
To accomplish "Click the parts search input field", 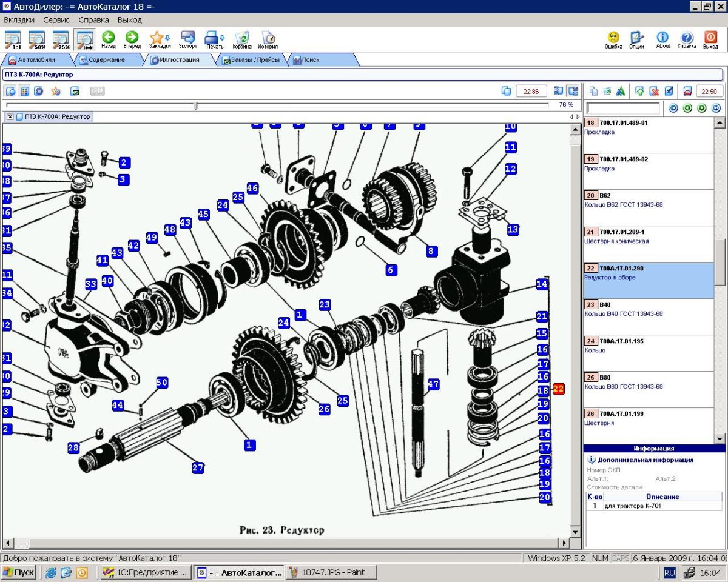I will tap(623, 108).
